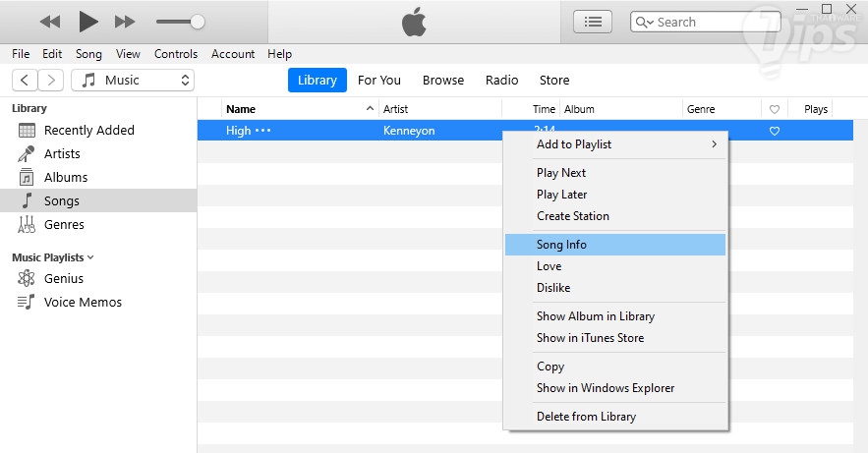The image size is (868, 453).
Task: Open the search options magnifier dropdown
Action: [644, 23]
